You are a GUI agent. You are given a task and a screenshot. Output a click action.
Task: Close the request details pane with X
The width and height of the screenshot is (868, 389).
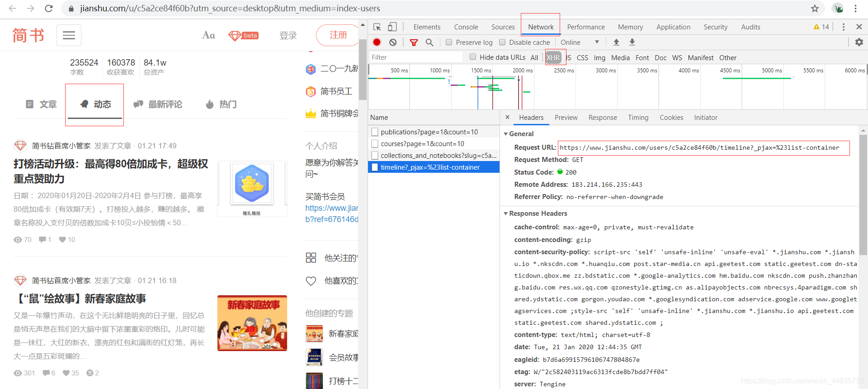pyautogui.click(x=507, y=117)
